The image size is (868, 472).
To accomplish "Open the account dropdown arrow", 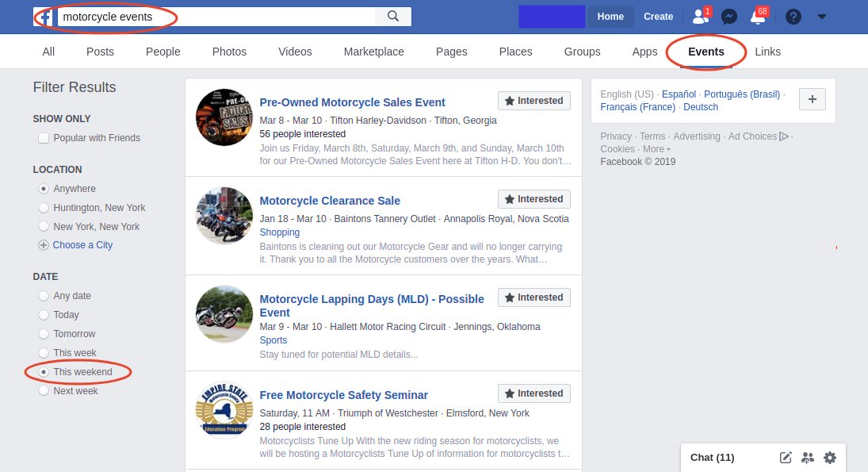I will 822,17.
